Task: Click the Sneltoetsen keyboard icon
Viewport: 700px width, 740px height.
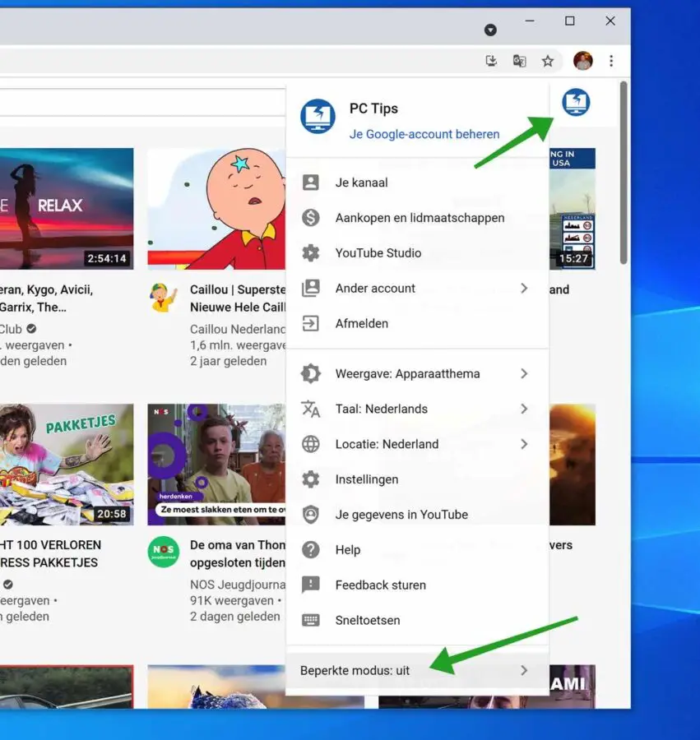Action: tap(311, 620)
